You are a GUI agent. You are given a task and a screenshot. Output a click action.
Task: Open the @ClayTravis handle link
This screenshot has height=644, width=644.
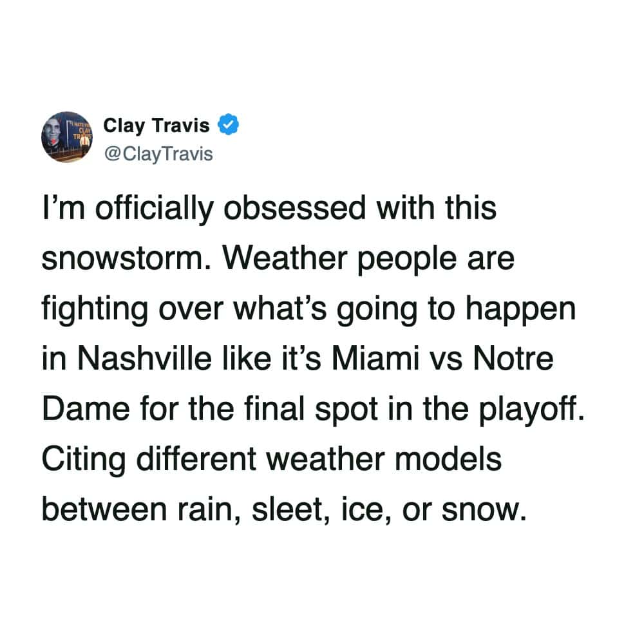158,155
